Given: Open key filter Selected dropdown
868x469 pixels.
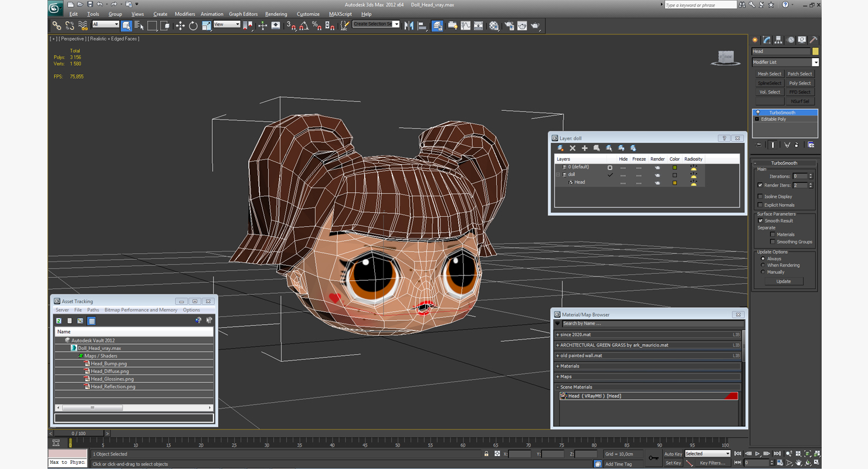Looking at the screenshot, I should pos(707,454).
